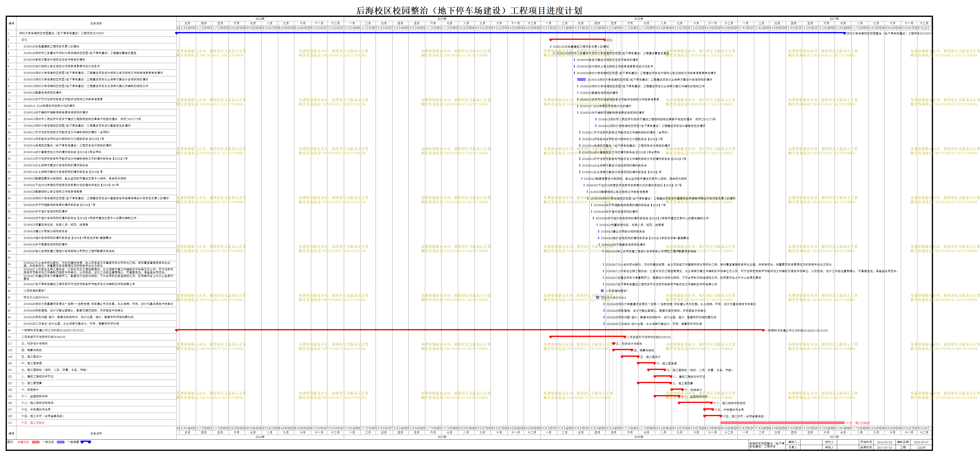This screenshot has height=456, width=980.
Task: Select the red bar for 九、施工图预算
Action: point(654,383)
